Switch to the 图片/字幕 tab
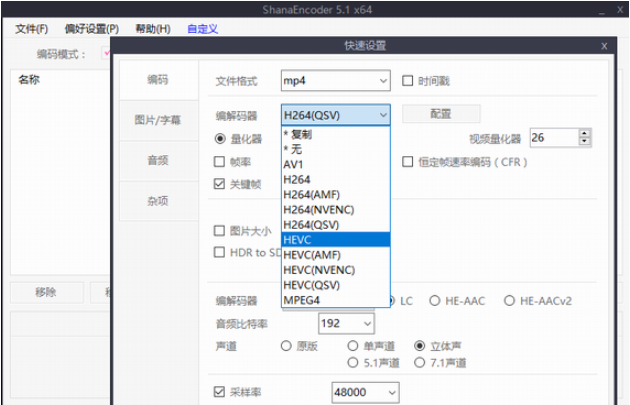The width and height of the screenshot is (630, 405). tap(158, 120)
